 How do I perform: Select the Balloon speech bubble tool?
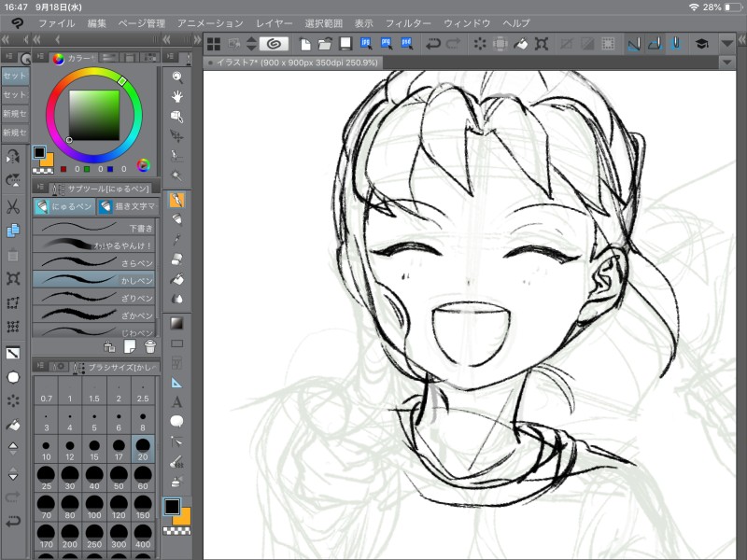click(176, 422)
